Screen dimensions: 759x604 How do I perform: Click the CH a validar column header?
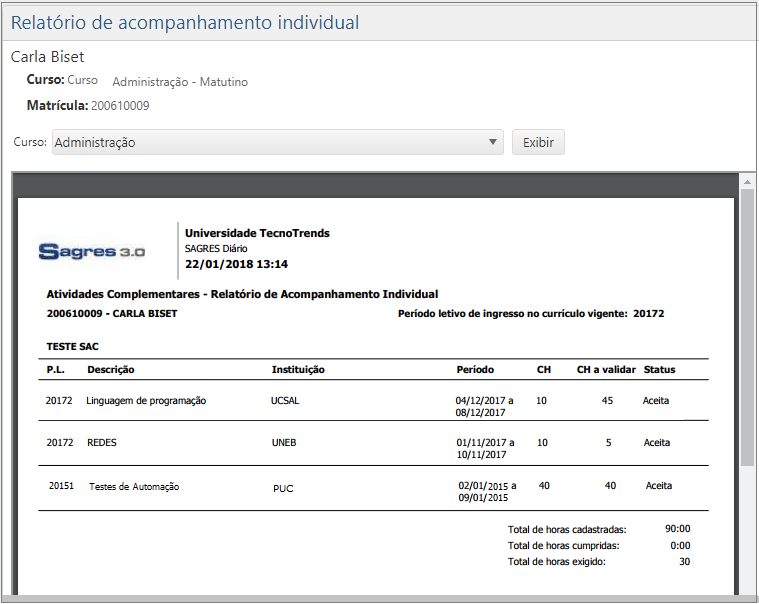tap(606, 369)
